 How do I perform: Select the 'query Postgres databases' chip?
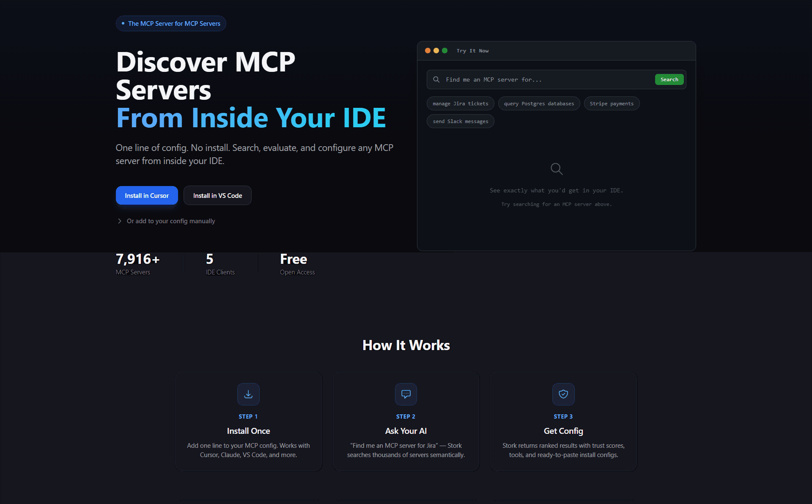click(x=539, y=104)
